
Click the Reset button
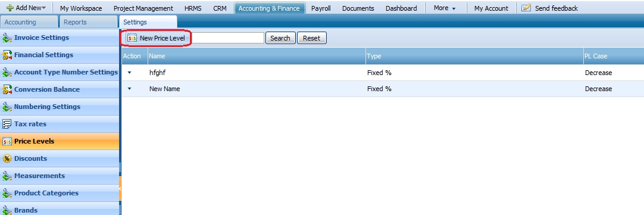(311, 38)
